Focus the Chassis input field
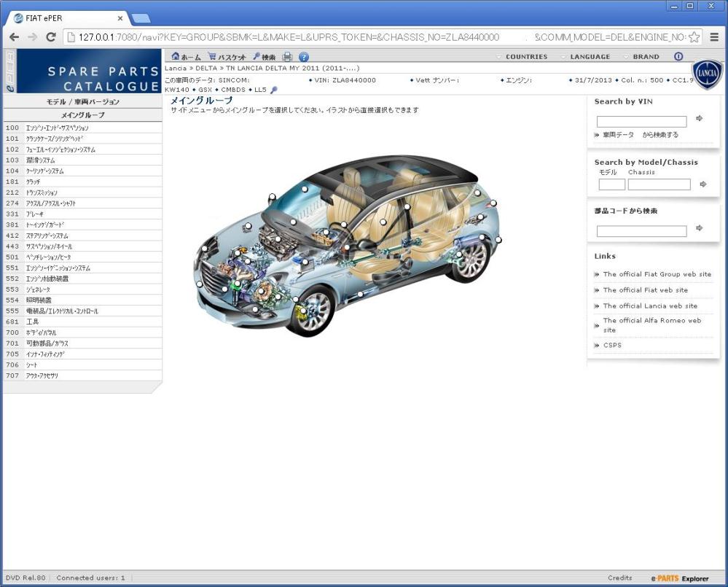The height and width of the screenshot is (587, 728). (x=659, y=184)
